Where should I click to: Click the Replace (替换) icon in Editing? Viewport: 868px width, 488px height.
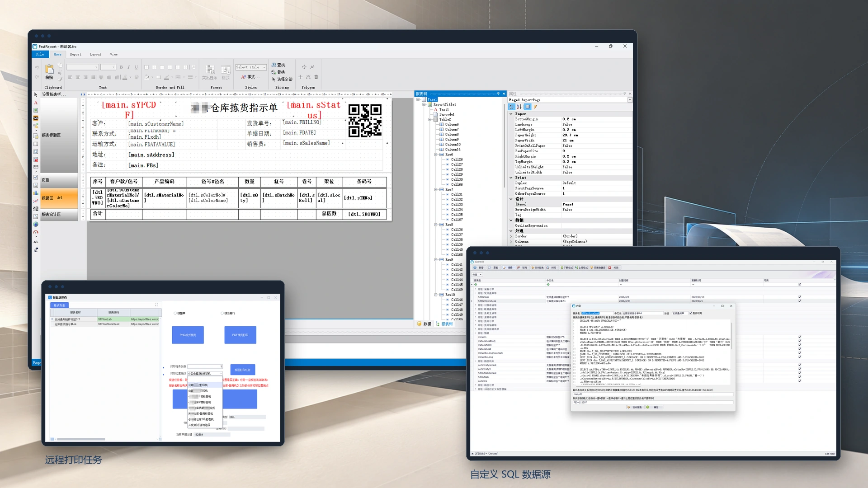point(274,72)
